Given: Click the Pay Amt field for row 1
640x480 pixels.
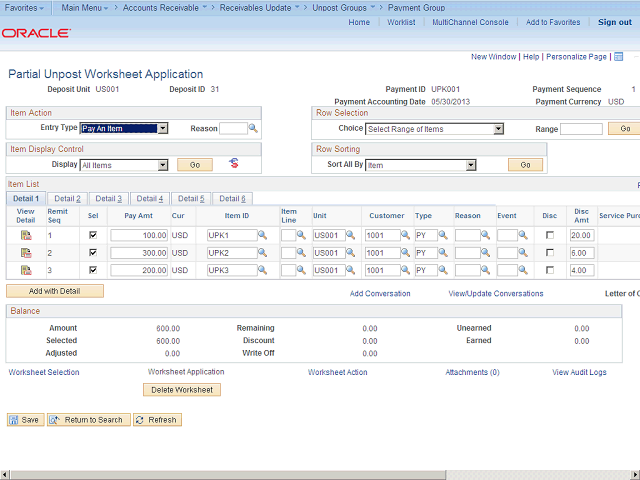Looking at the screenshot, I should [138, 235].
